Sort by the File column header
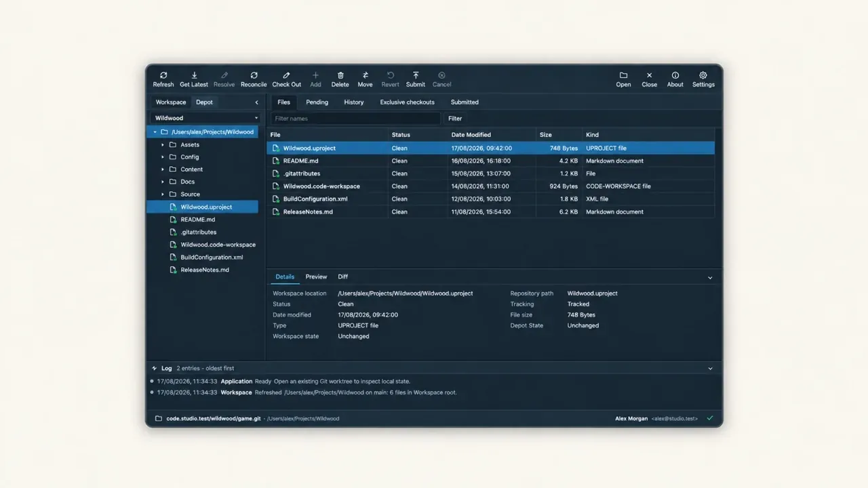868x488 pixels. coord(328,135)
